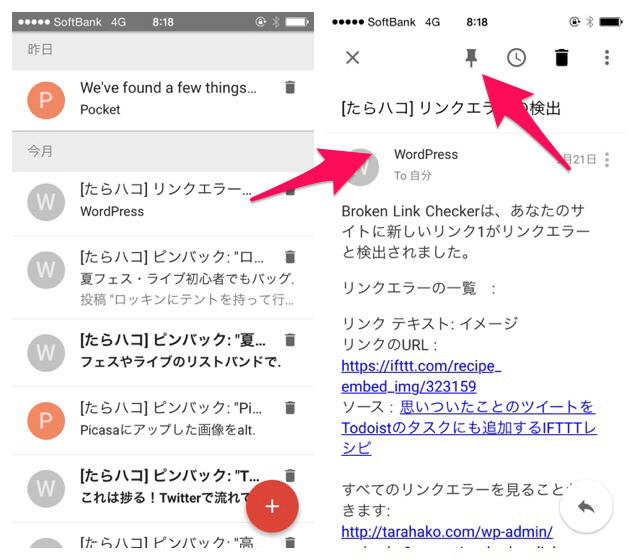Tap the reply arrow floating button
The height and width of the screenshot is (560, 640).
(x=586, y=507)
